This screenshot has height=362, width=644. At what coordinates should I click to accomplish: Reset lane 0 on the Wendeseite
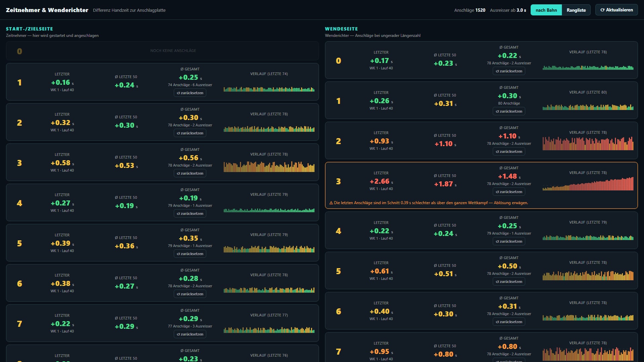coord(509,71)
